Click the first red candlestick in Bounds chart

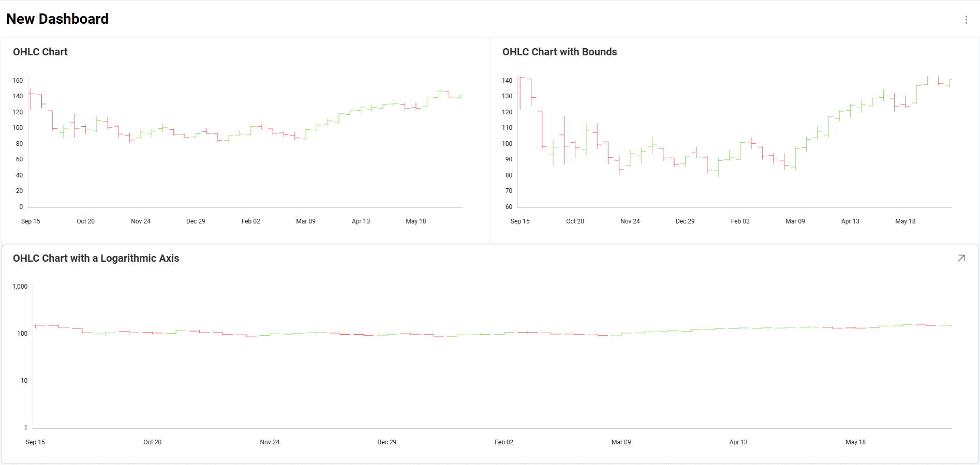[520, 93]
